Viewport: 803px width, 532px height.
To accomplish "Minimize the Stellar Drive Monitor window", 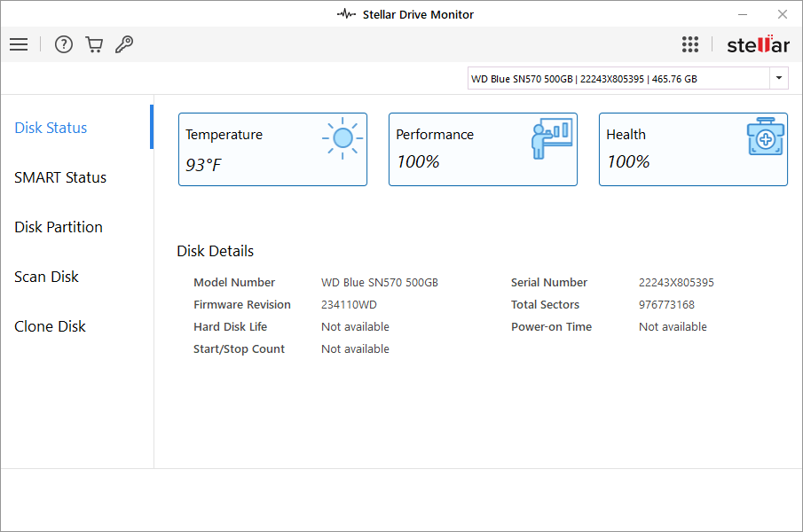I will 743,14.
